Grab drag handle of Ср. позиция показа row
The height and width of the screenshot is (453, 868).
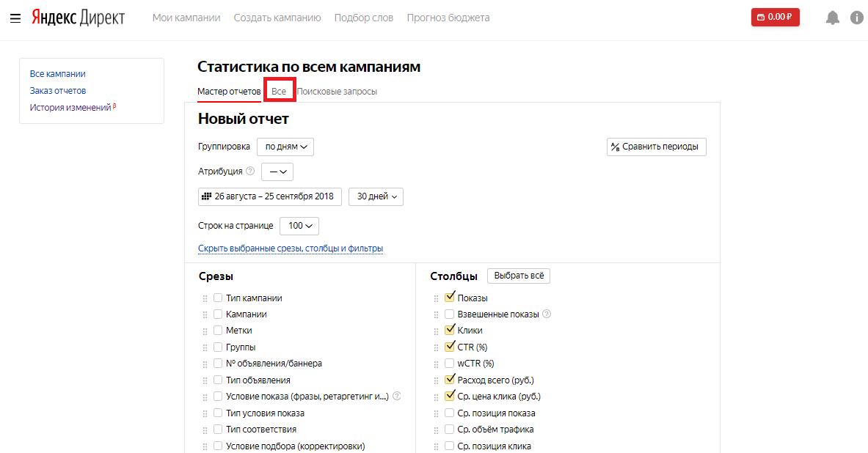pos(437,413)
